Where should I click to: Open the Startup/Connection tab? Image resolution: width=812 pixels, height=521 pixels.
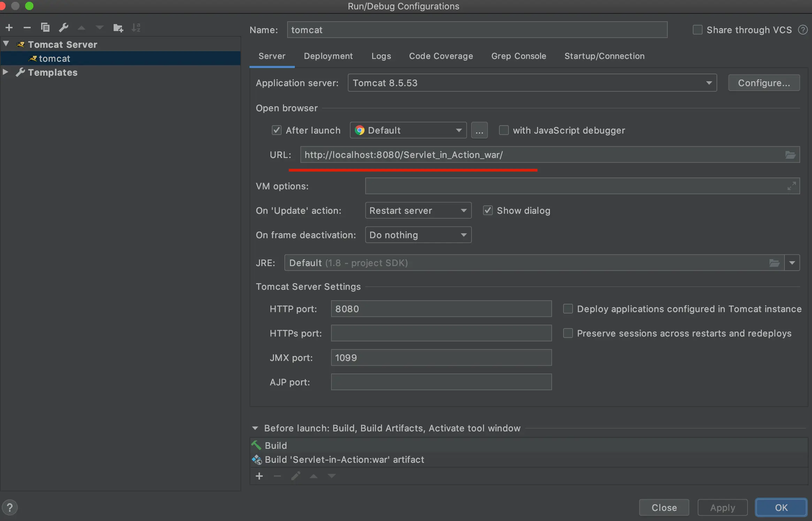point(604,56)
